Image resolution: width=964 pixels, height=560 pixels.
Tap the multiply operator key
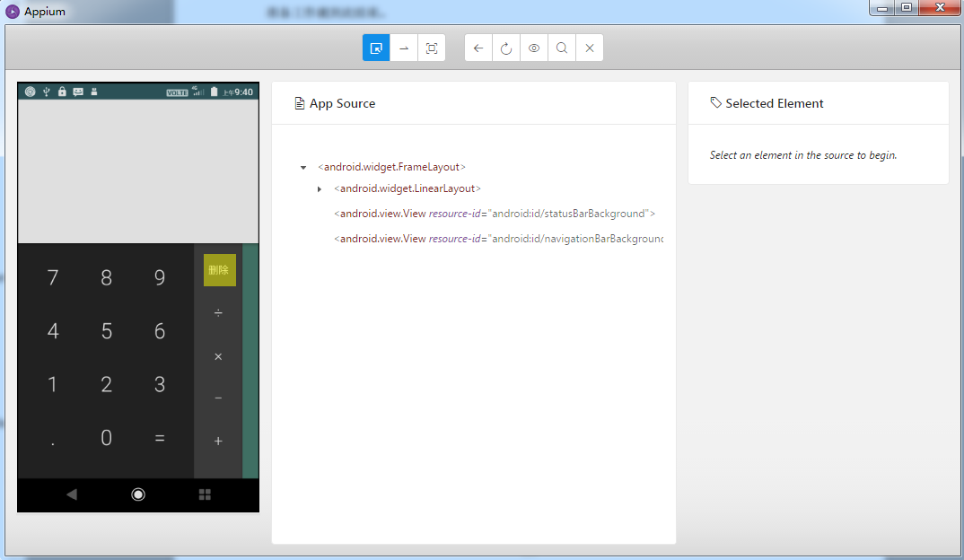[x=218, y=356]
